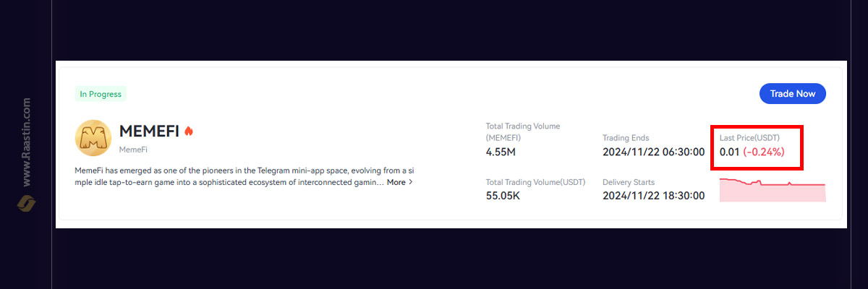Open the red price trend mini chart

[x=773, y=189]
